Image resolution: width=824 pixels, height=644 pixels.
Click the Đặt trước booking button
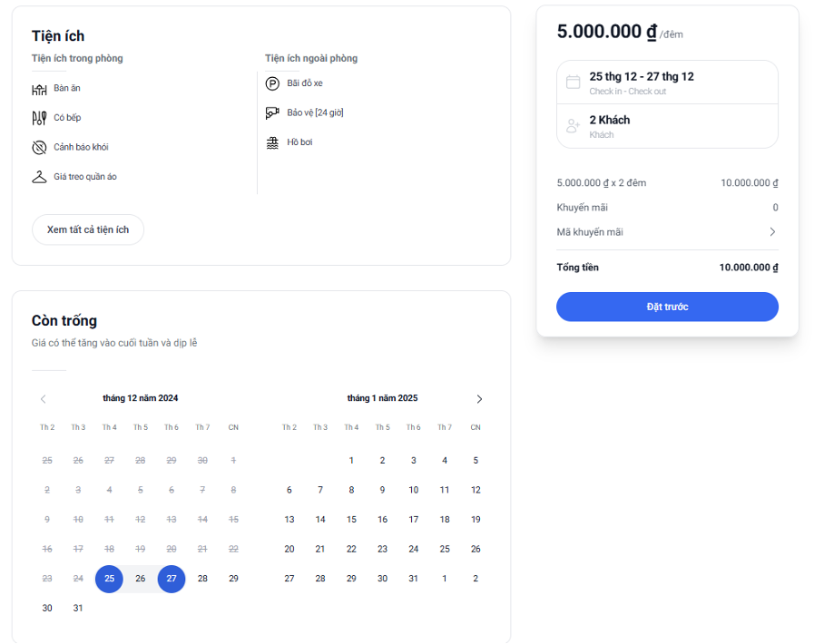tap(667, 307)
